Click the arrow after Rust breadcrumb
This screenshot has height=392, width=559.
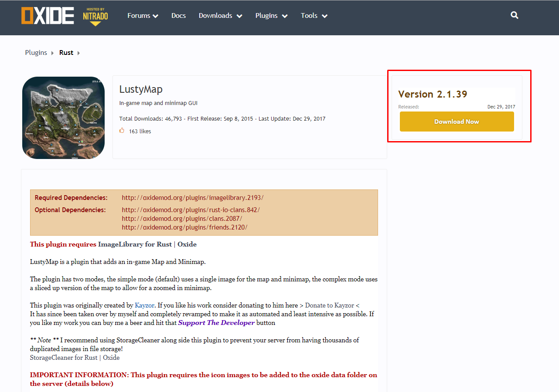click(79, 53)
